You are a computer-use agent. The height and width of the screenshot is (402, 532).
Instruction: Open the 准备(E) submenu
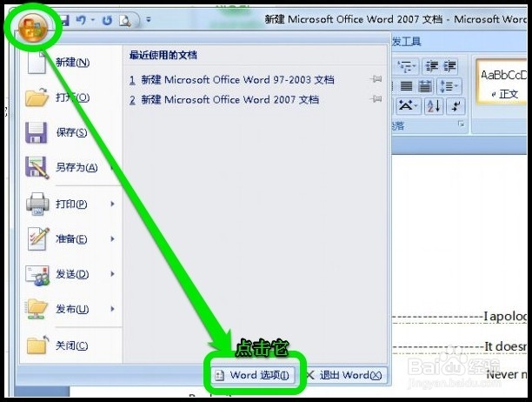(70, 239)
